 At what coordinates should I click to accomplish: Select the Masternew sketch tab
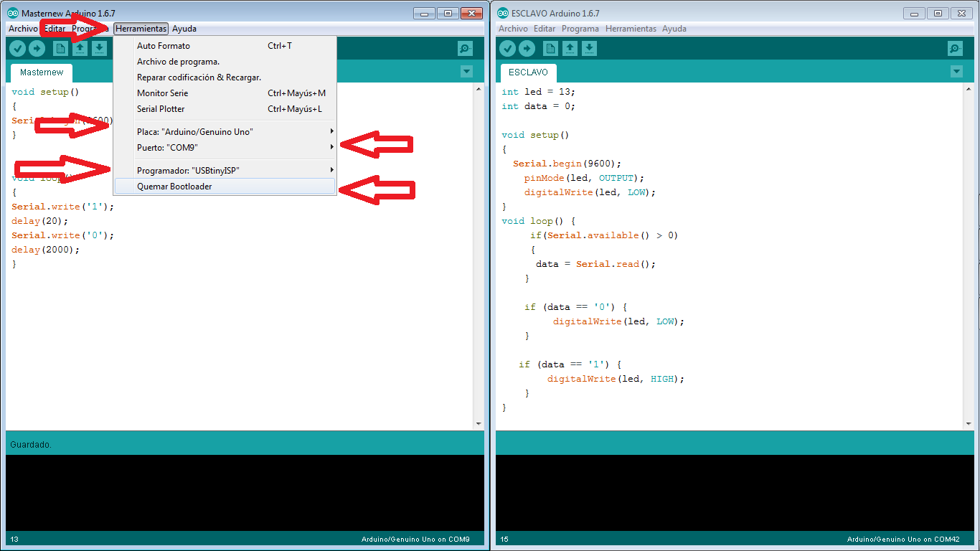click(42, 72)
